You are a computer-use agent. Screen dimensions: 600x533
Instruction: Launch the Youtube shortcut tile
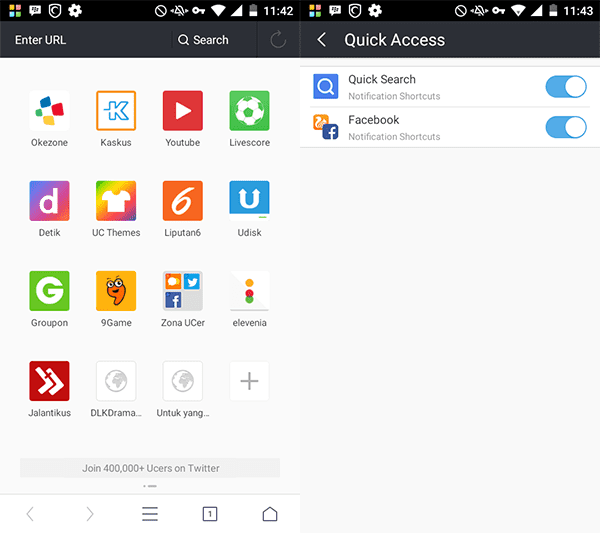pyautogui.click(x=183, y=111)
